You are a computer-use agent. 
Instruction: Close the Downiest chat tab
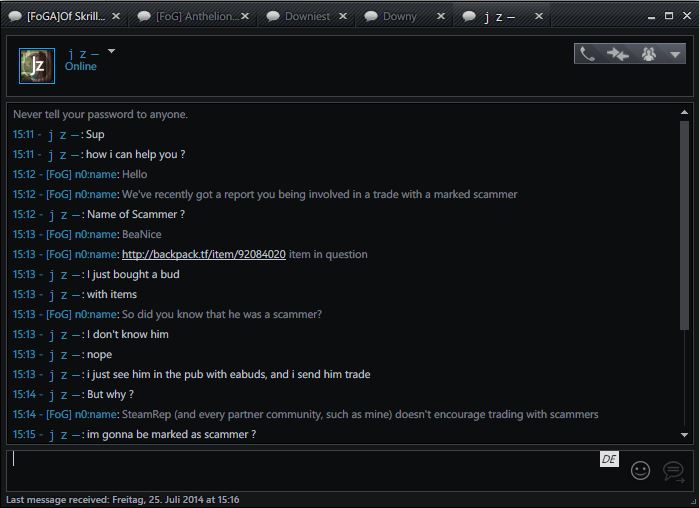click(x=344, y=16)
